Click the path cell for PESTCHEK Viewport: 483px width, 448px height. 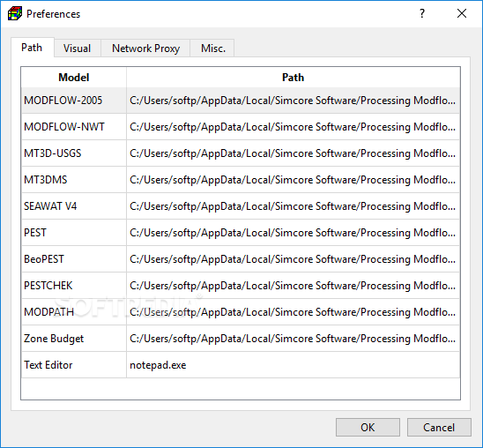click(293, 286)
